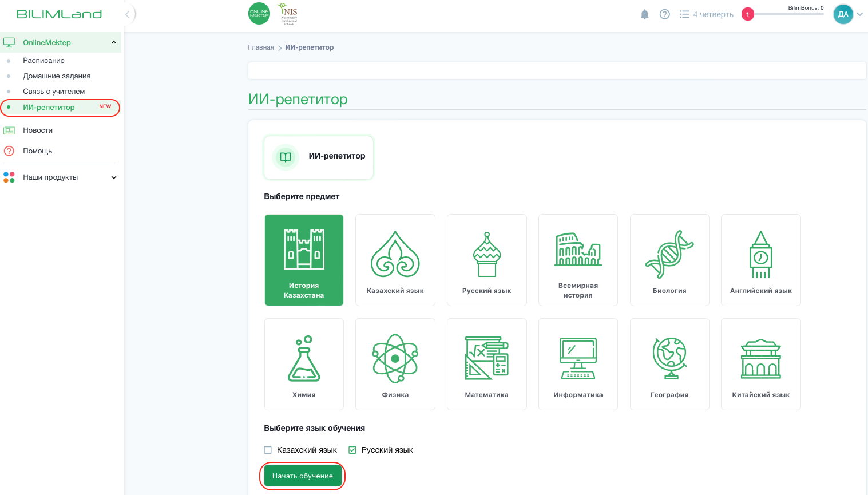The image size is (868, 495).
Task: Click the Выберите язык обучения heading
Action: coord(314,428)
